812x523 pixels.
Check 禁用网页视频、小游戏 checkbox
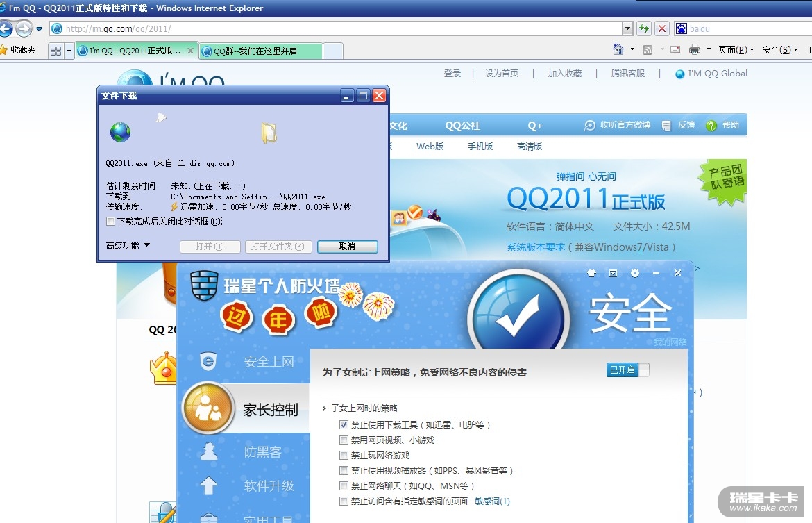344,440
